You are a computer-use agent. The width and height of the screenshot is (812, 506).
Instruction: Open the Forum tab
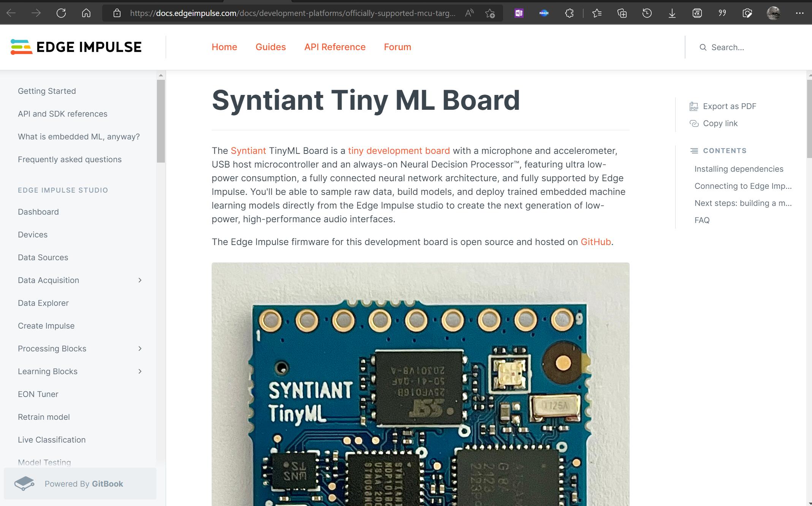point(397,47)
